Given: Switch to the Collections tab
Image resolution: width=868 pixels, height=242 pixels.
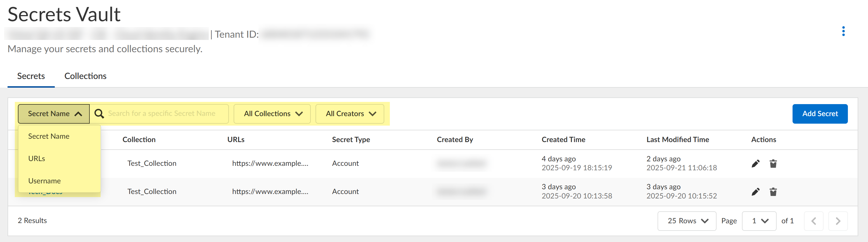Looking at the screenshot, I should click(x=85, y=76).
